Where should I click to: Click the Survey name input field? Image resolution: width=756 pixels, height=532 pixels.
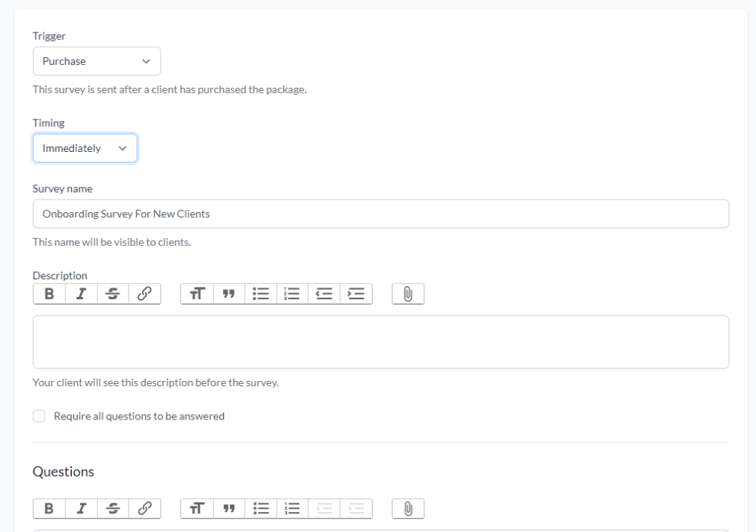tap(381, 214)
